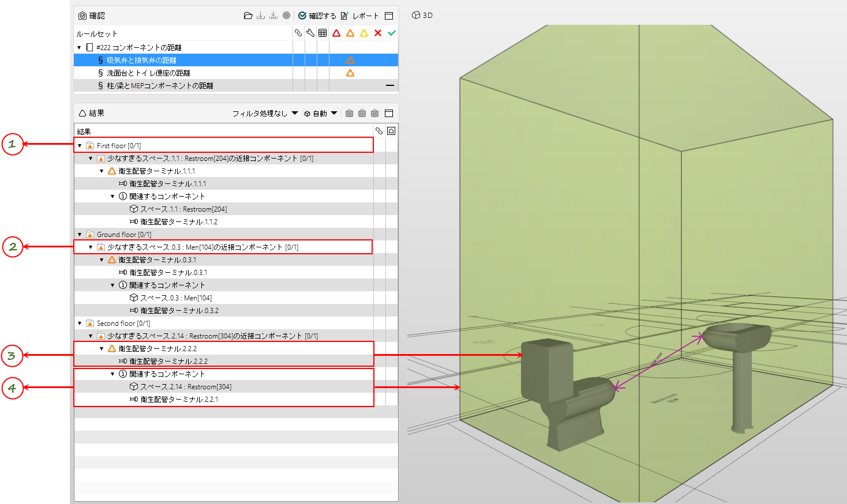Collapse the Second floor [0/1] node

[x=80, y=323]
